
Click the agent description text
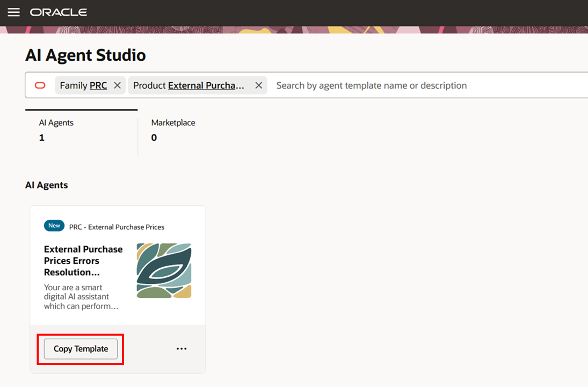(x=81, y=297)
